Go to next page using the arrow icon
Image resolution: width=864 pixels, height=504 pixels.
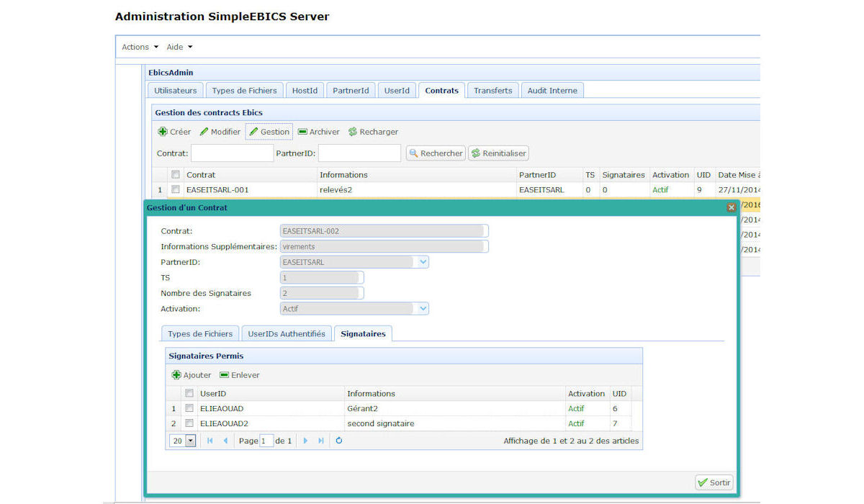click(305, 441)
